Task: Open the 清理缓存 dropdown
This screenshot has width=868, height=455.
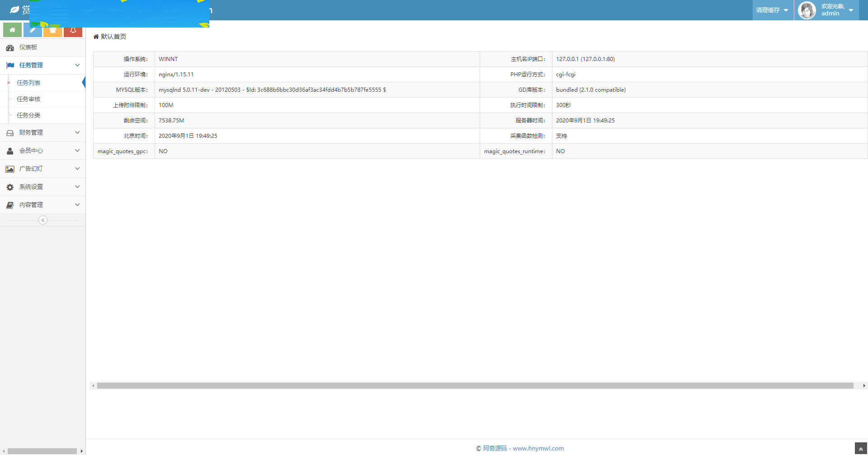Action: point(772,10)
